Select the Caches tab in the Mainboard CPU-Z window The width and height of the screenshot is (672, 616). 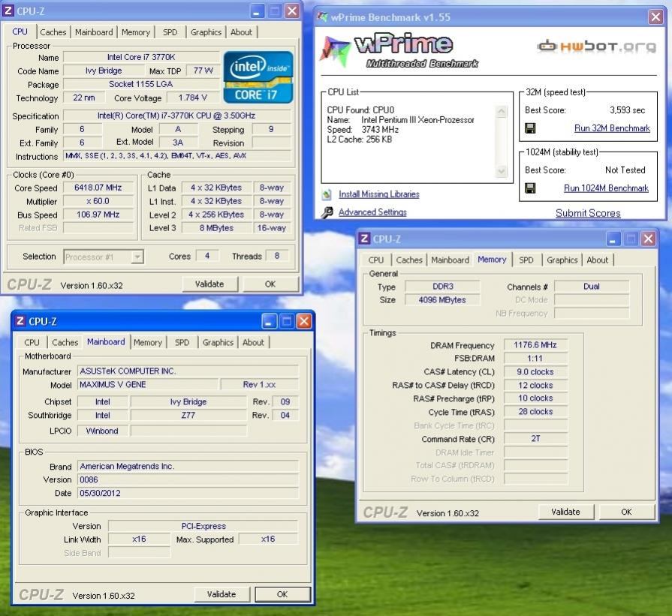click(x=65, y=342)
